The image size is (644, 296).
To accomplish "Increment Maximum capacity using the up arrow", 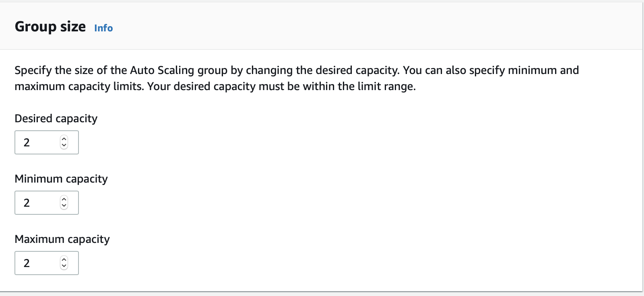I will pos(64,259).
